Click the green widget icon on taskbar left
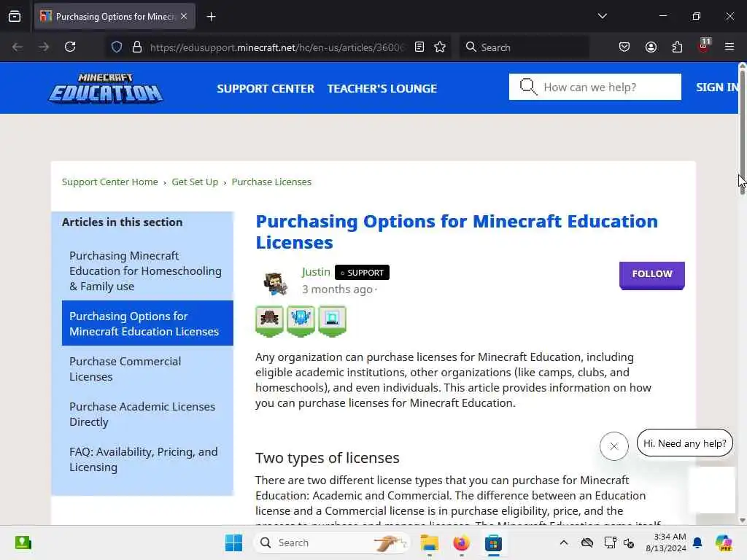747x560 pixels. pyautogui.click(x=23, y=542)
